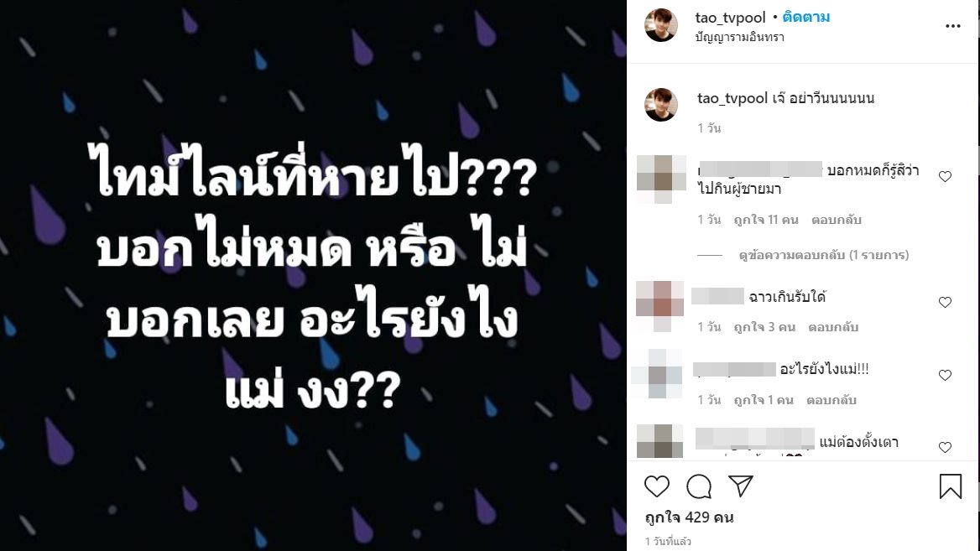This screenshot has width=980, height=551.
Task: Reply to the อะไรยังไงแม่!!! comment
Action: pos(831,400)
